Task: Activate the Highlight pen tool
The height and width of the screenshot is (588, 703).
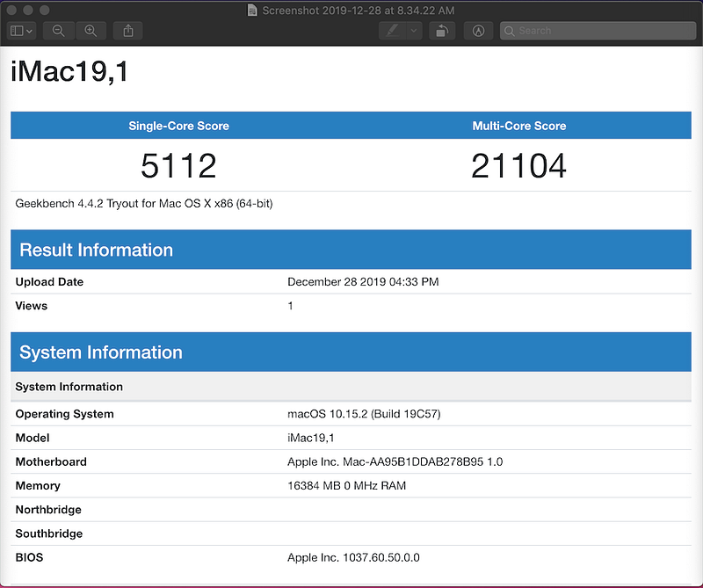Action: coord(392,31)
